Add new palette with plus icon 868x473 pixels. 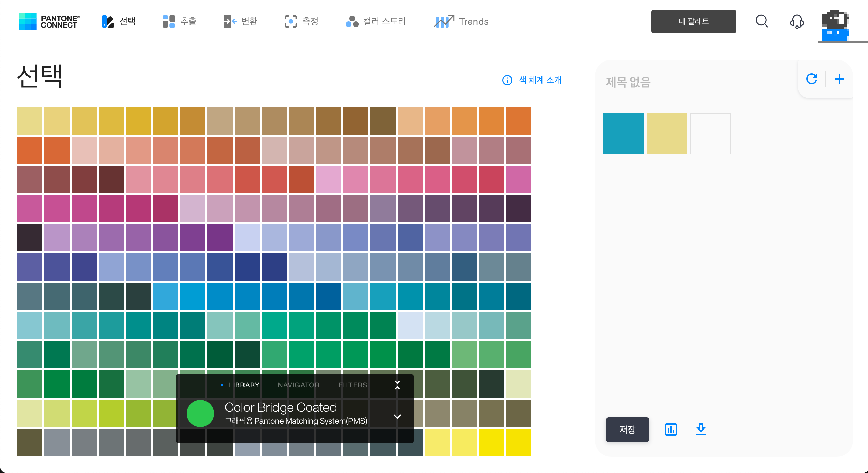pyautogui.click(x=839, y=79)
